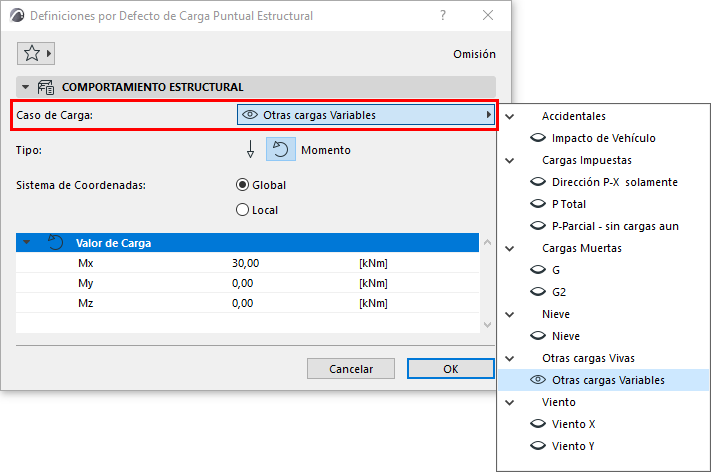Collapse the Comportamiento Estructural section
Image resolution: width=711 pixels, height=473 pixels.
(25, 87)
